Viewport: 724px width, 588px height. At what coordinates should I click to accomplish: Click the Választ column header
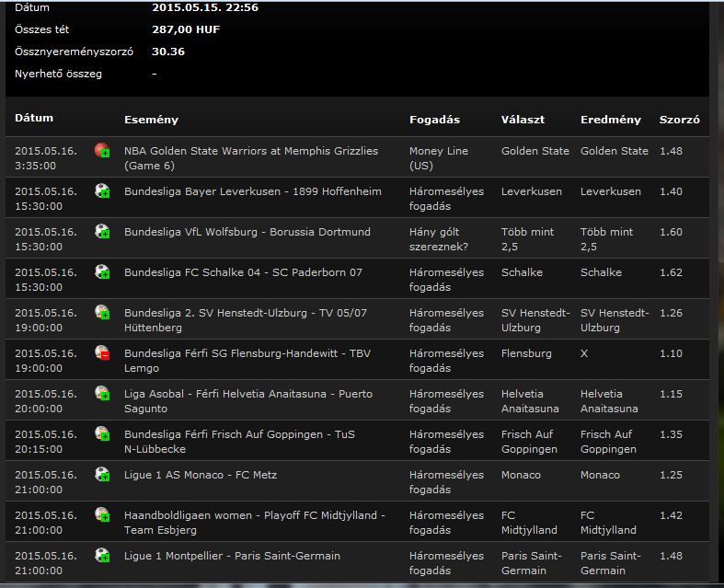coord(523,120)
